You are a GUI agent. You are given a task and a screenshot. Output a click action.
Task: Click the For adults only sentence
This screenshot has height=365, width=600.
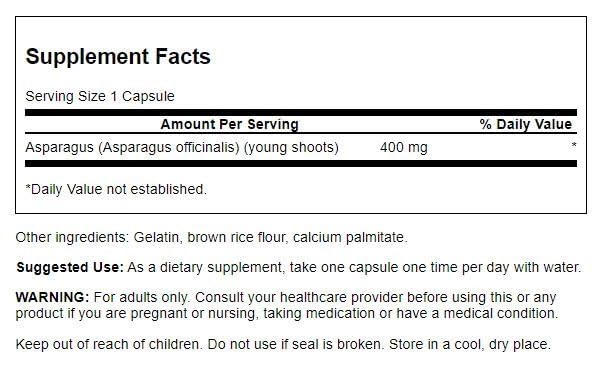141,297
